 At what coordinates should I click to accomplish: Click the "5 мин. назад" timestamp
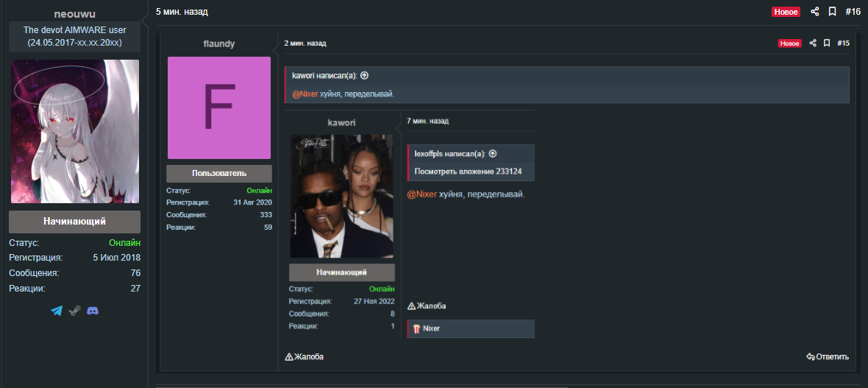(182, 13)
